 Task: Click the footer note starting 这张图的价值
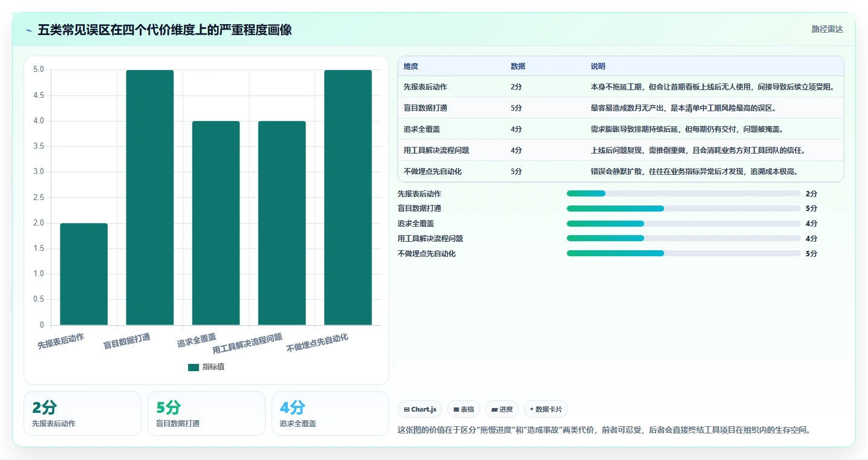pos(604,430)
